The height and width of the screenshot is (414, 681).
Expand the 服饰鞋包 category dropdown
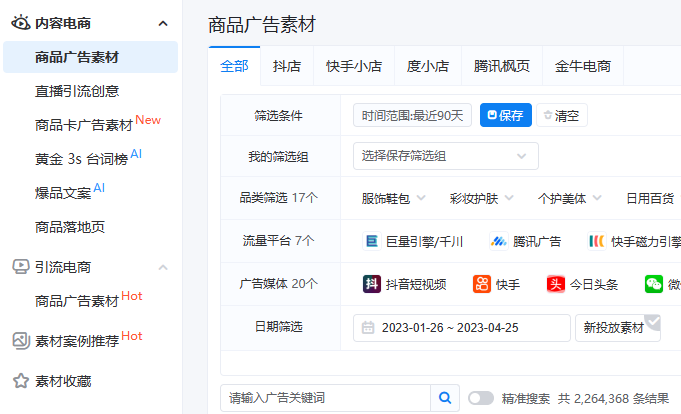coord(393,199)
